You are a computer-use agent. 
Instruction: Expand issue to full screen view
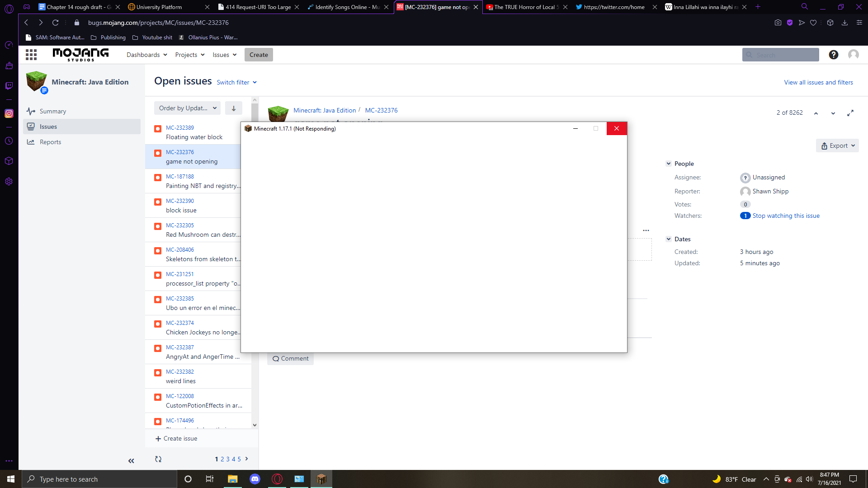click(850, 113)
